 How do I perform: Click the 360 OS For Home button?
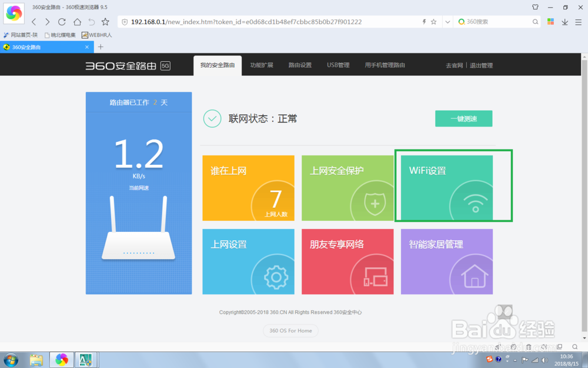point(290,331)
